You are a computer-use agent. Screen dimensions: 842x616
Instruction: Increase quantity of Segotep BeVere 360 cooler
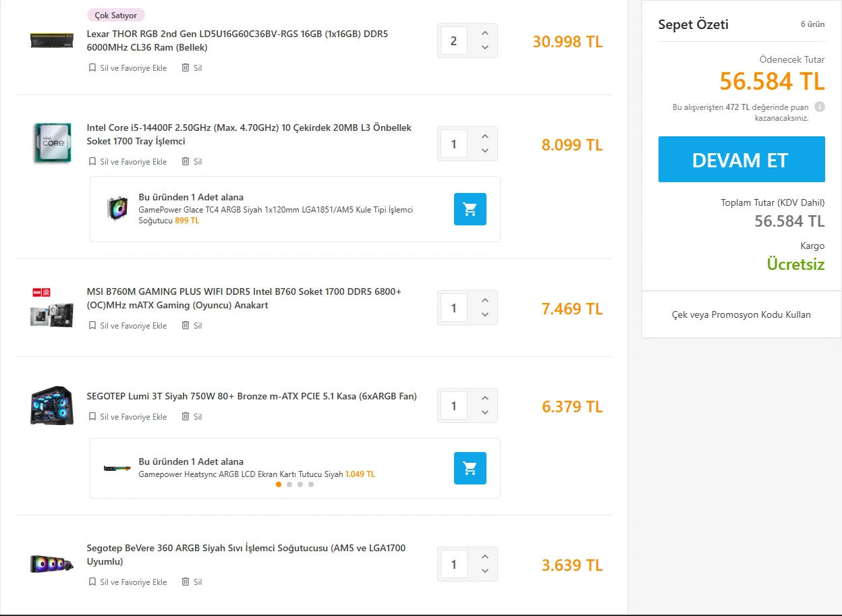click(484, 557)
